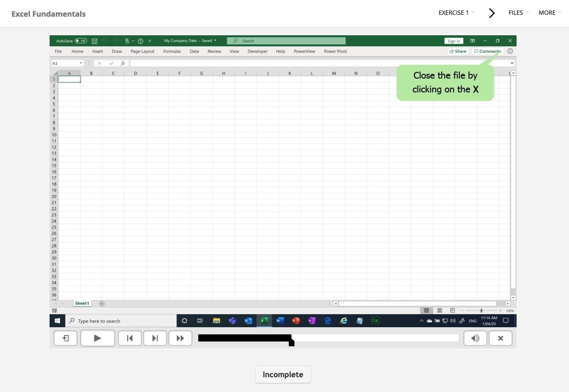569x392 pixels.
Task: Skip to the next slide in the player
Action: 155,338
